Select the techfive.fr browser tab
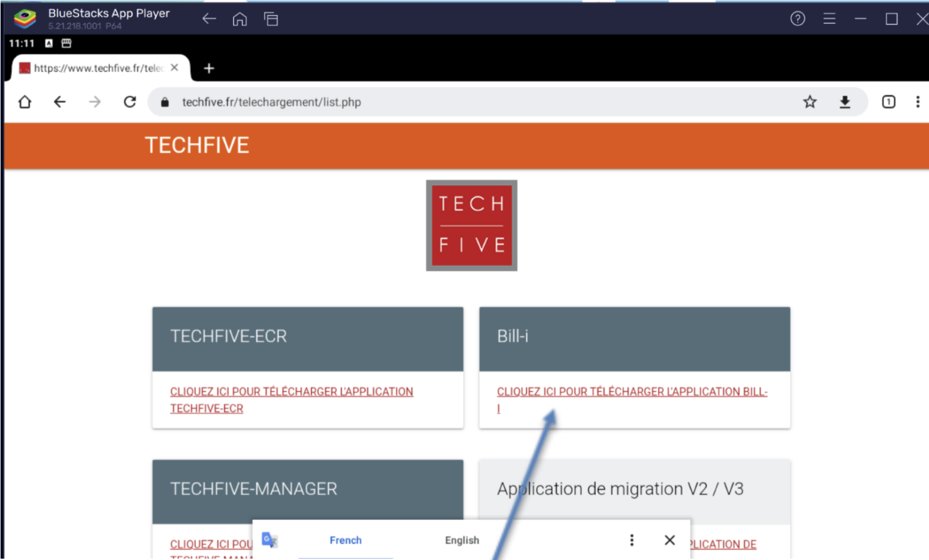The width and height of the screenshot is (929, 560). coord(99,68)
